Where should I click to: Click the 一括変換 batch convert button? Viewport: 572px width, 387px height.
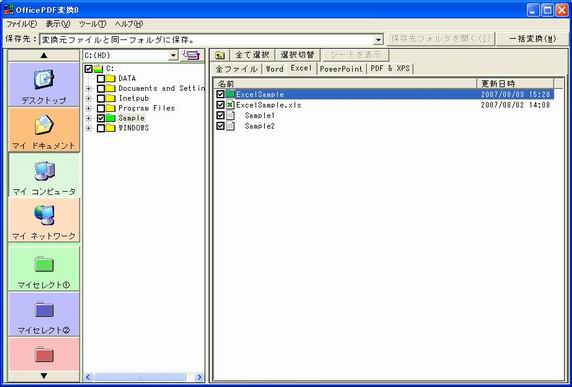point(532,39)
